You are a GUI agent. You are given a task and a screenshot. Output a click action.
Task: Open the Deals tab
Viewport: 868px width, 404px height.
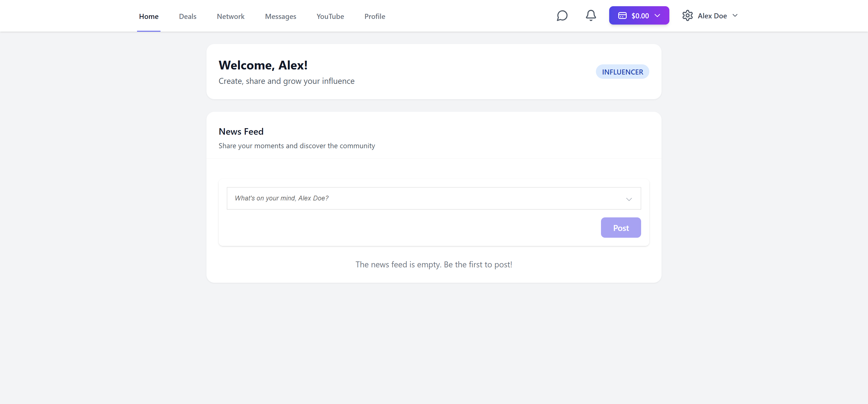(188, 16)
